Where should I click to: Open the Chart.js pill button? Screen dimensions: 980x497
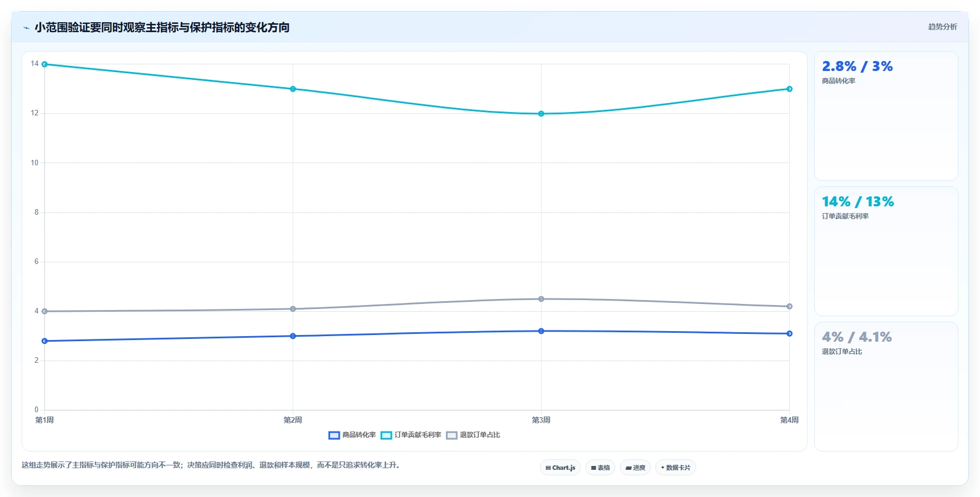click(560, 468)
